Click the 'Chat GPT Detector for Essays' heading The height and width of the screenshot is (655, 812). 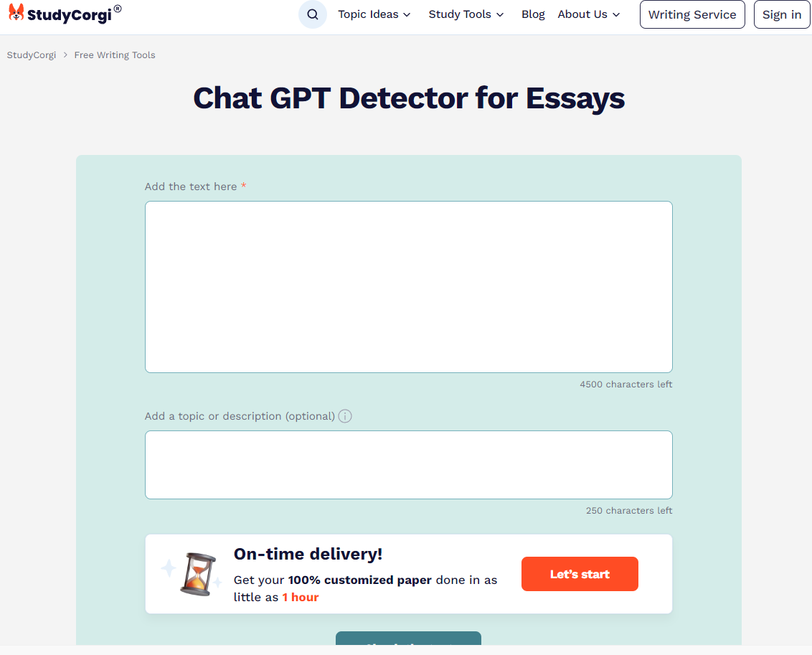(x=409, y=98)
